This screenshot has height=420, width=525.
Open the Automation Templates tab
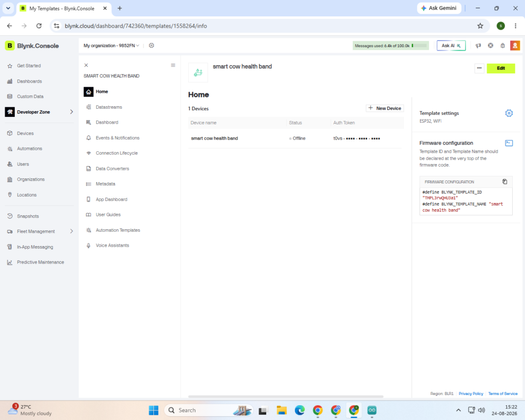point(118,230)
